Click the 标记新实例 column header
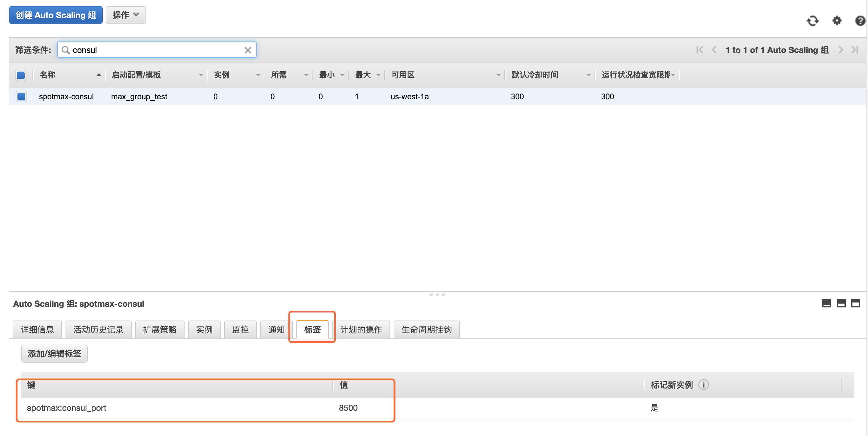The image size is (868, 436). point(672,385)
